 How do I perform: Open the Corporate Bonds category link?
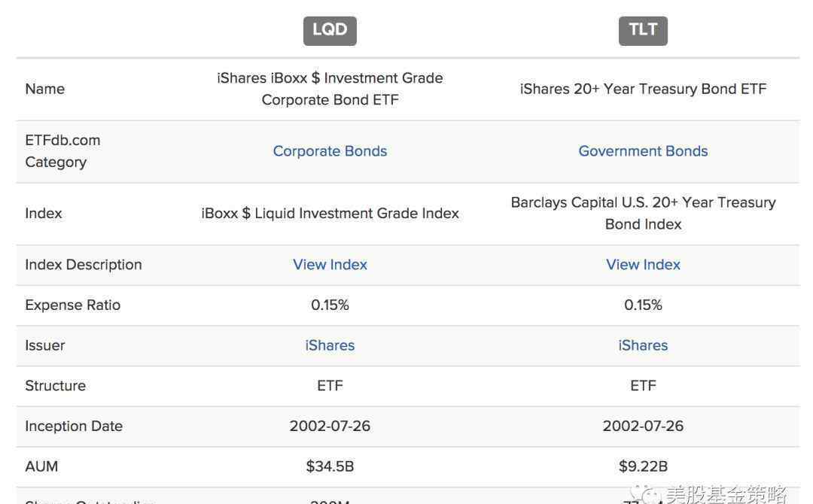click(330, 151)
